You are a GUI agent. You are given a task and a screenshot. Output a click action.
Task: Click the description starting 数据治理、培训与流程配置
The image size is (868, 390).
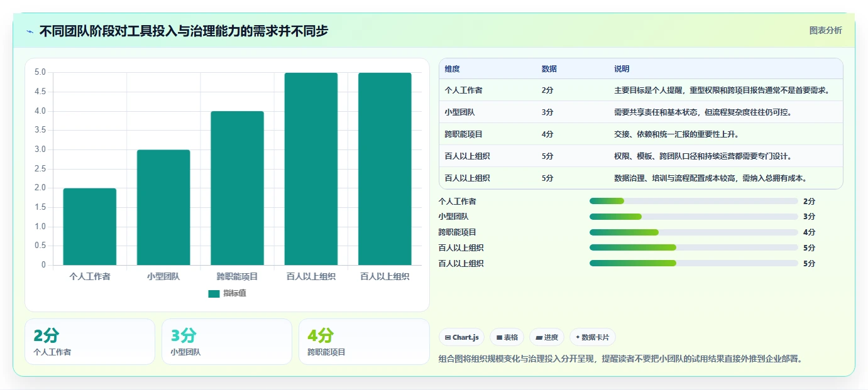coord(710,178)
